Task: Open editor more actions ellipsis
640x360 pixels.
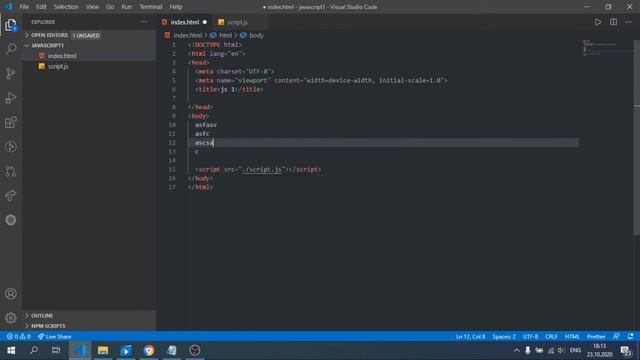Action: click(628, 22)
